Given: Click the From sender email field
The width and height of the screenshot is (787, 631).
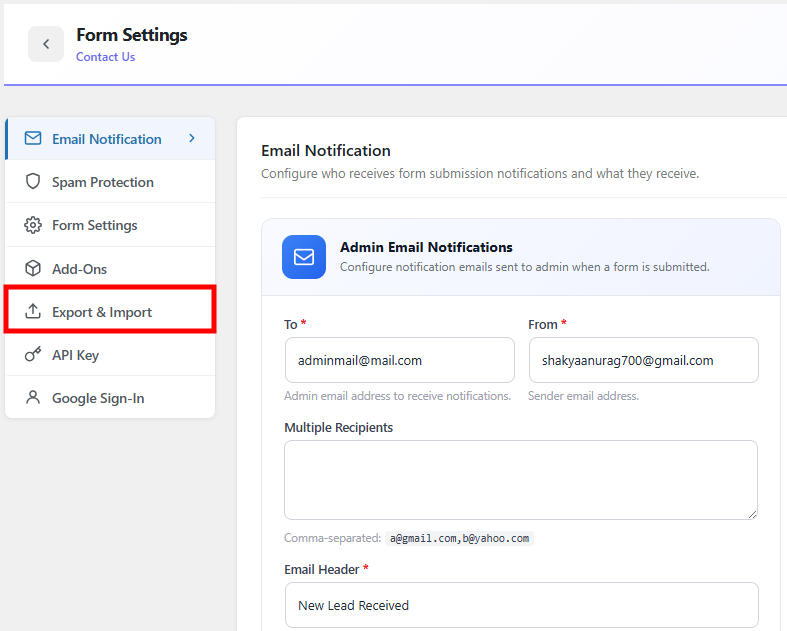Looking at the screenshot, I should (x=643, y=360).
